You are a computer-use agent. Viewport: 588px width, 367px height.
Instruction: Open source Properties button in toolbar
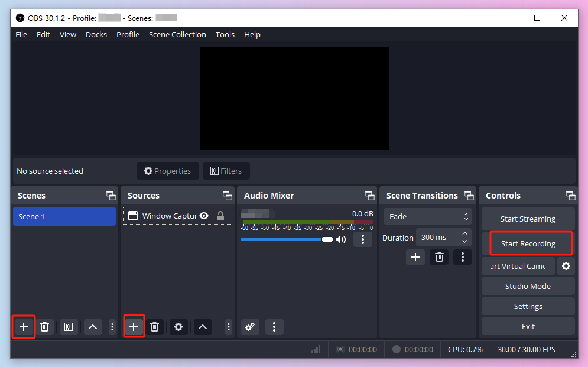click(x=168, y=171)
